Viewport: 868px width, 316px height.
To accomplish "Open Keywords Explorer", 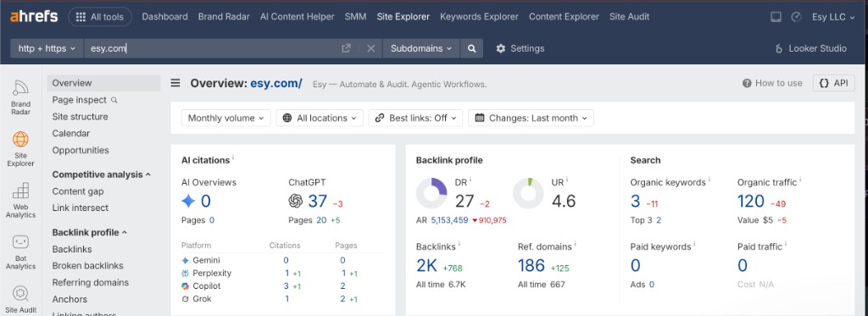I will [480, 17].
